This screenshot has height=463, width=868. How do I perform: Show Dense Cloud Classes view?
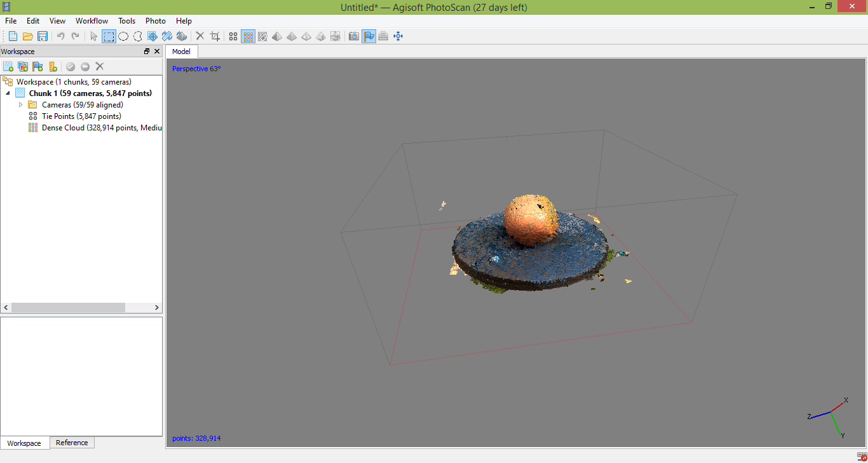coord(262,36)
